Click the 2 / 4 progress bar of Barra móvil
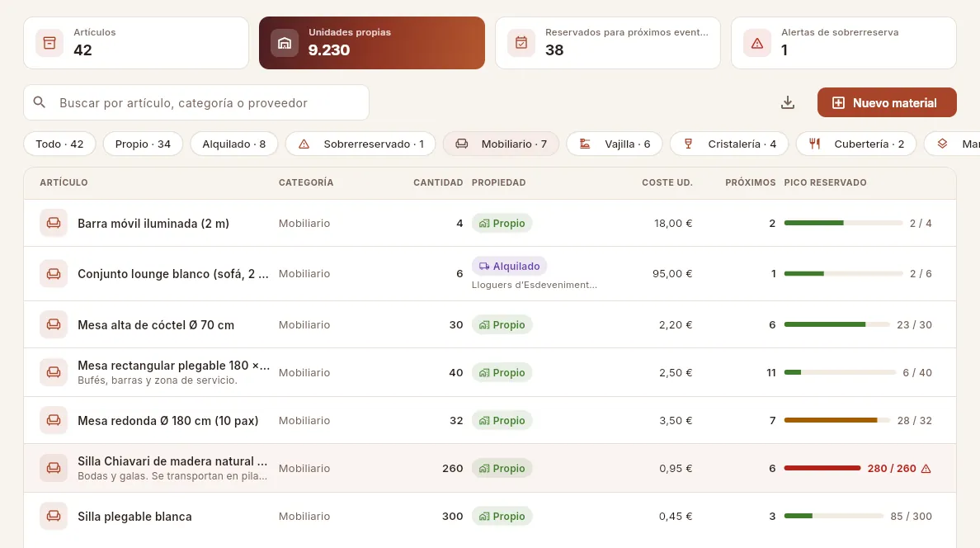 coord(843,224)
